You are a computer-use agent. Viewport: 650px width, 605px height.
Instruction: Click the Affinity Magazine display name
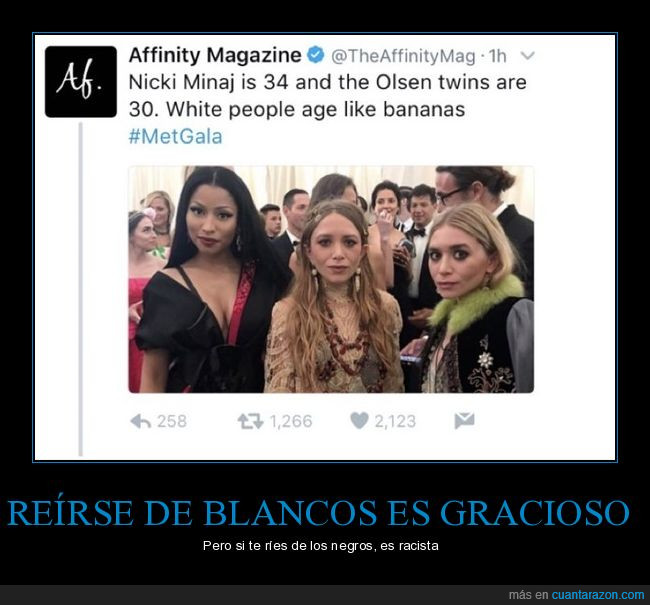(x=215, y=55)
